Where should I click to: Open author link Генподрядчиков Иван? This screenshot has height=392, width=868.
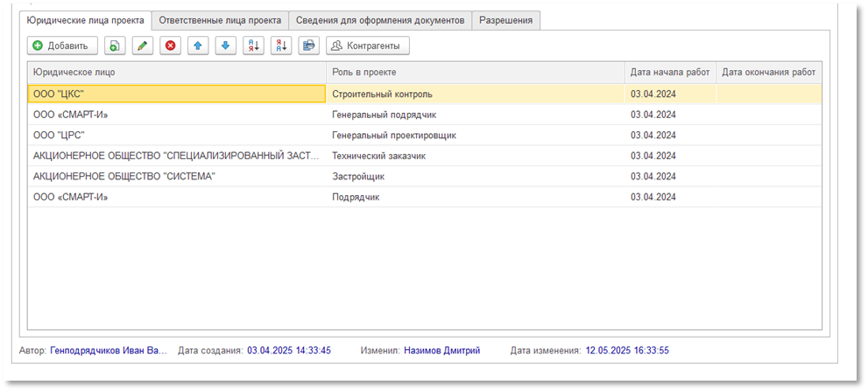[x=108, y=351]
